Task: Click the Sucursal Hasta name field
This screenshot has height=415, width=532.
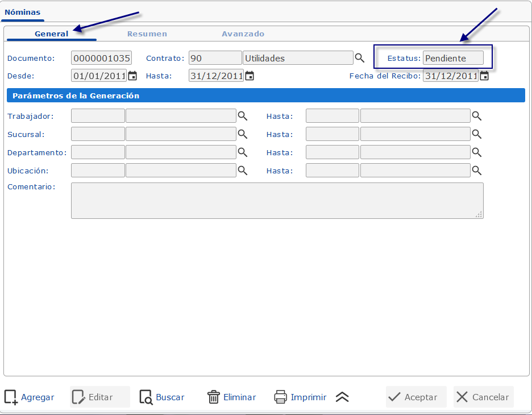Action: tap(415, 134)
